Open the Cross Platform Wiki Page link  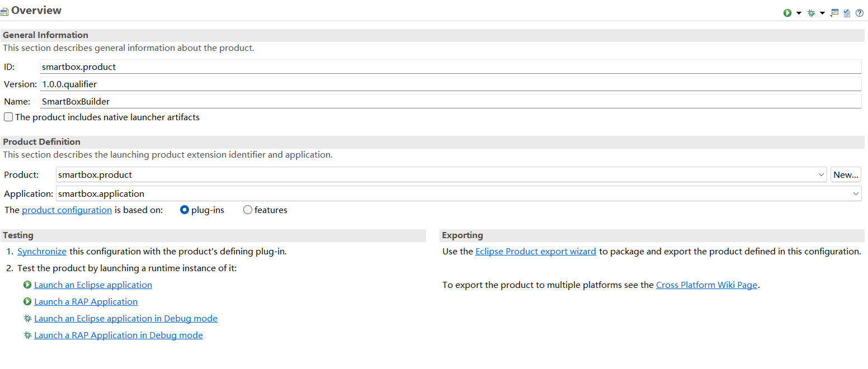coord(706,285)
